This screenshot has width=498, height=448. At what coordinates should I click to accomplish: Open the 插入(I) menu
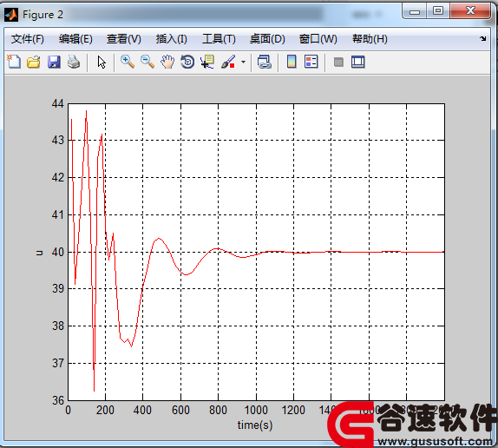click(x=172, y=39)
